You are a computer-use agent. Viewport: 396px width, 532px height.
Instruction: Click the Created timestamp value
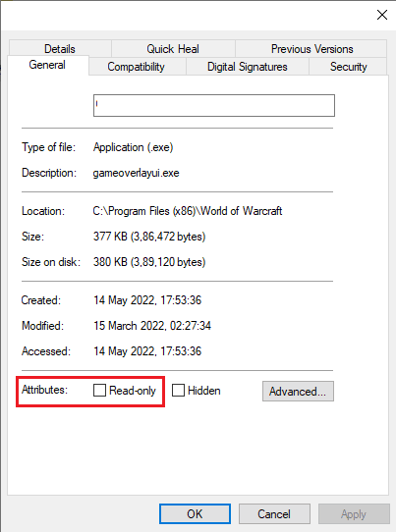tap(147, 300)
